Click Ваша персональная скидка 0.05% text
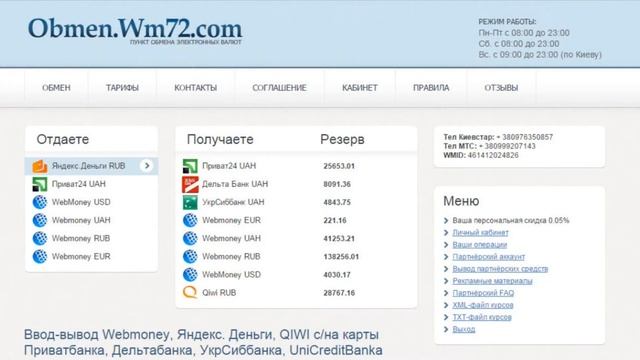Screen dimensions: 640x360 pyautogui.click(x=511, y=220)
